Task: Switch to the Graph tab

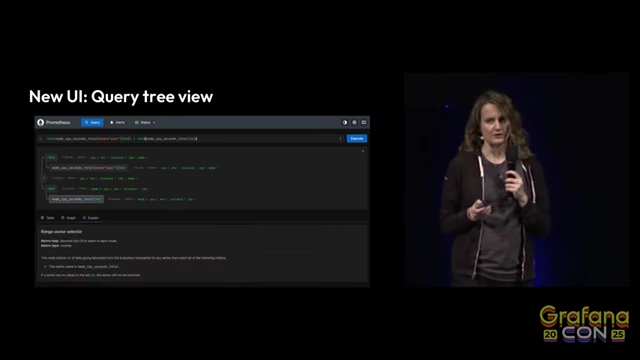Action: pyautogui.click(x=69, y=218)
